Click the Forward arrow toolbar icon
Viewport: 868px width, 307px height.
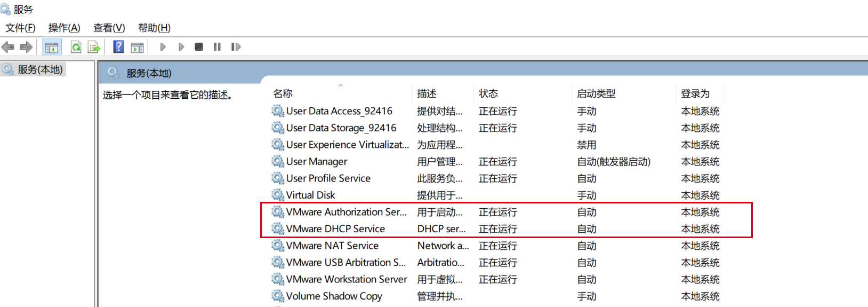(x=26, y=47)
